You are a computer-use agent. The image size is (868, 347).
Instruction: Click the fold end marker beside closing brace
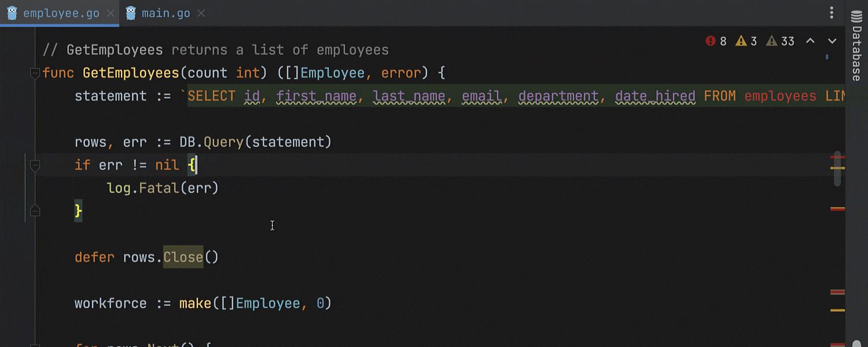tap(35, 211)
